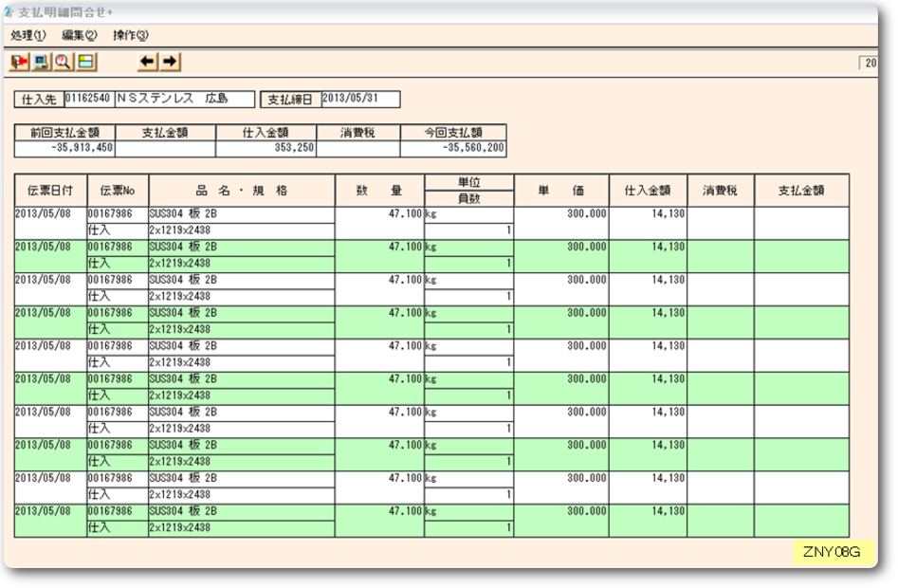Click the 今回支払額 summary header

(453, 132)
